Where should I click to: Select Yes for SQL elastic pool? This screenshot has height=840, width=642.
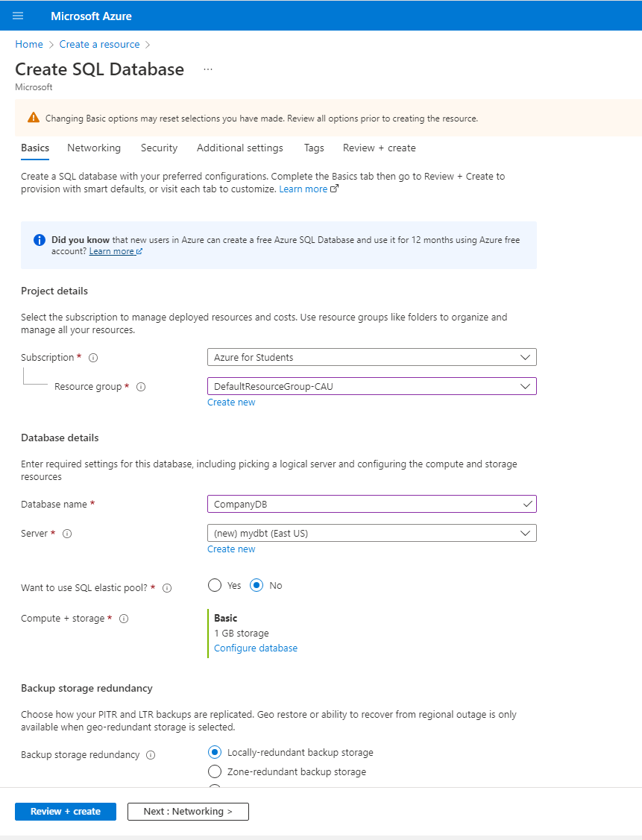pyautogui.click(x=214, y=585)
